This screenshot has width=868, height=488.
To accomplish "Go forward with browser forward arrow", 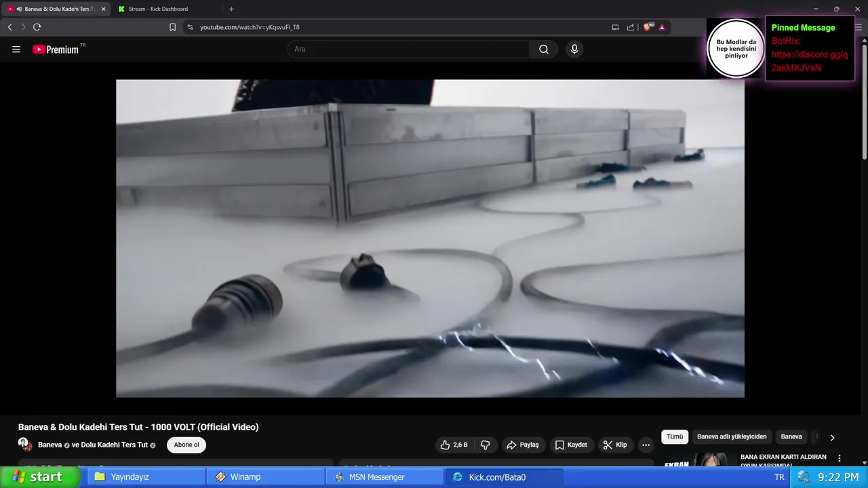I will (x=23, y=27).
